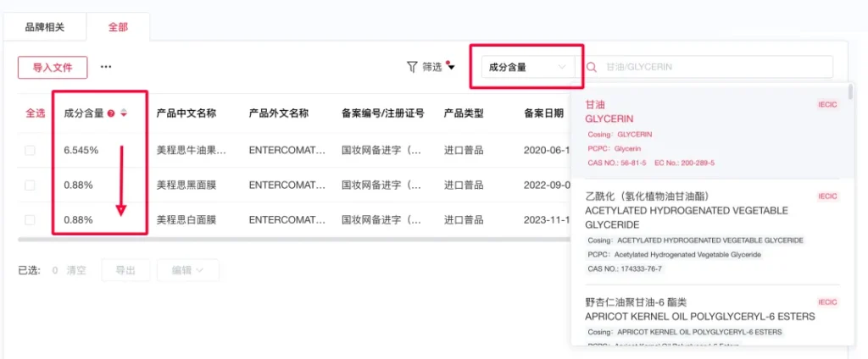Screen dimensions: 868x359
Task: Select checkbox for 美程思白面膜 row
Action: click(x=31, y=219)
